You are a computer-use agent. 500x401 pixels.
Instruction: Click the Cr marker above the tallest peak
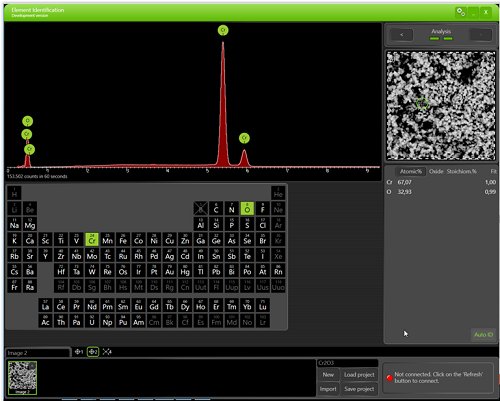coord(223,30)
